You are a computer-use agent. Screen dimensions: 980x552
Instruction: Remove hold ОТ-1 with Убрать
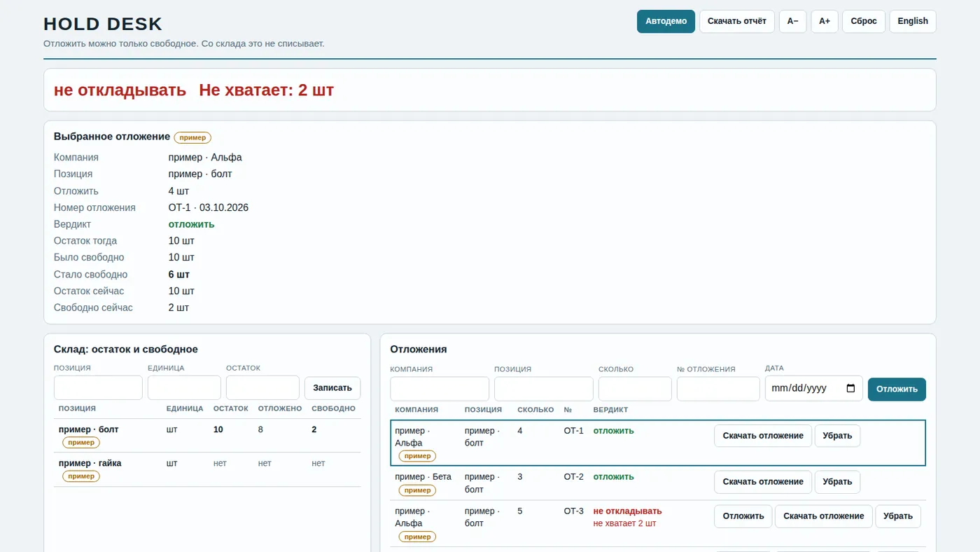click(837, 436)
